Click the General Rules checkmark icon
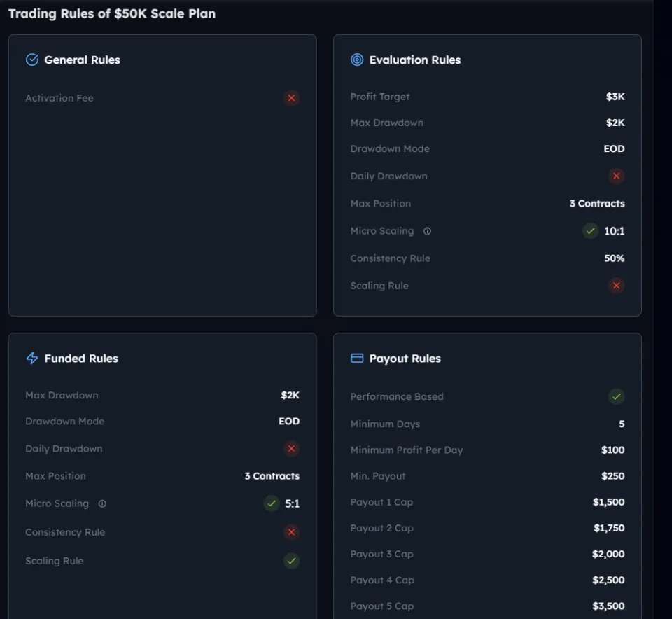 tap(32, 60)
